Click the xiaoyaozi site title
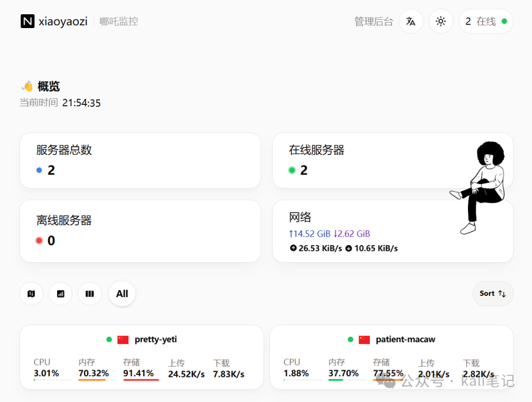Viewport: 532px width, 402px height. pos(63,21)
